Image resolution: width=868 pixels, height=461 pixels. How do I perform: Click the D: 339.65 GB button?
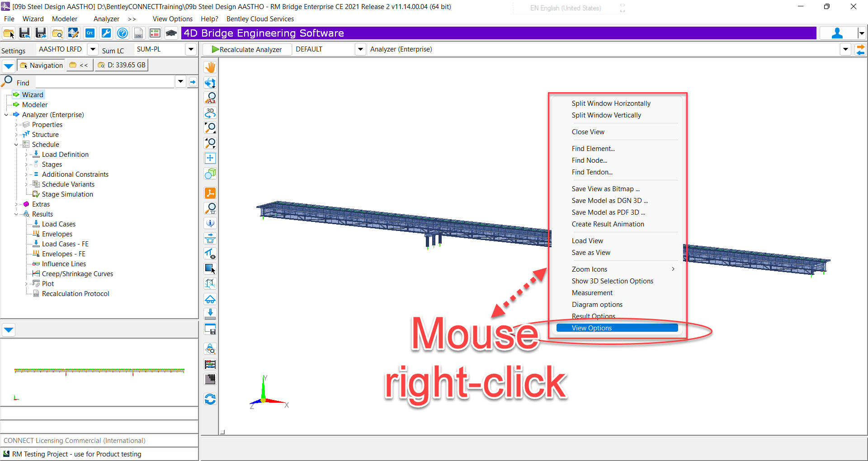[122, 65]
